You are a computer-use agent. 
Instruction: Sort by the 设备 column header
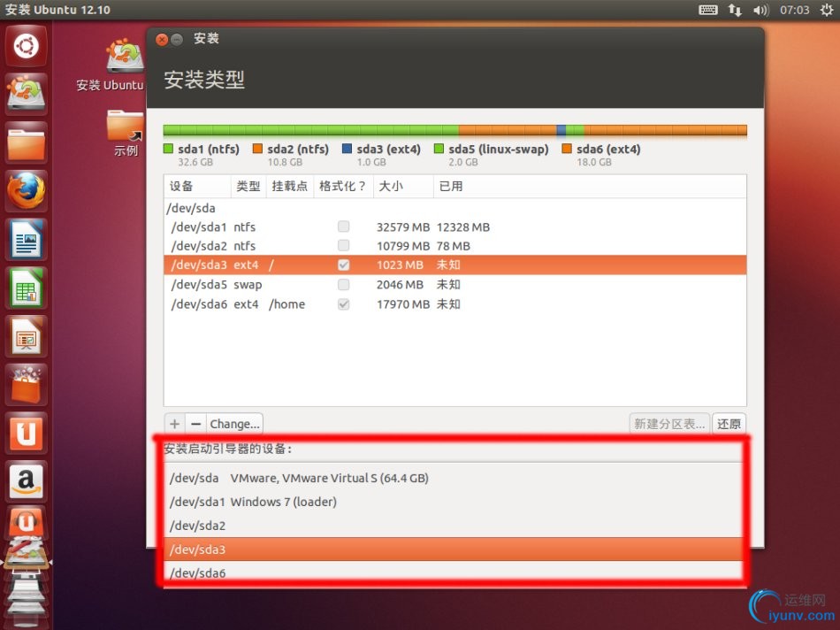[198, 186]
